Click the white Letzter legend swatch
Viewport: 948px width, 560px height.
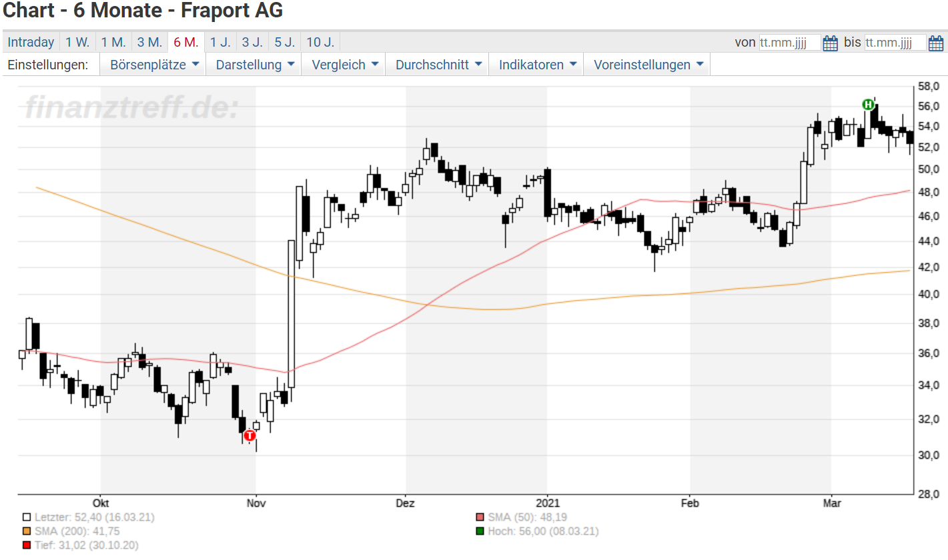click(26, 517)
